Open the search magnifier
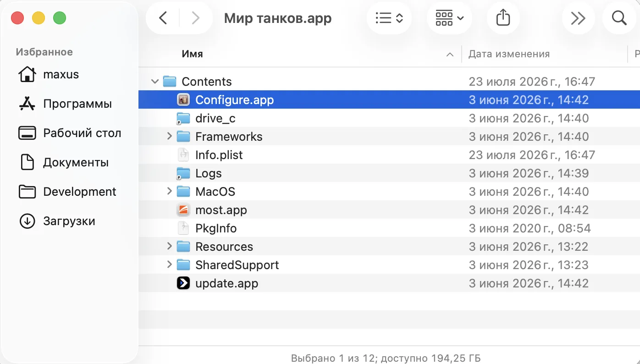The image size is (640, 364). coord(619,18)
